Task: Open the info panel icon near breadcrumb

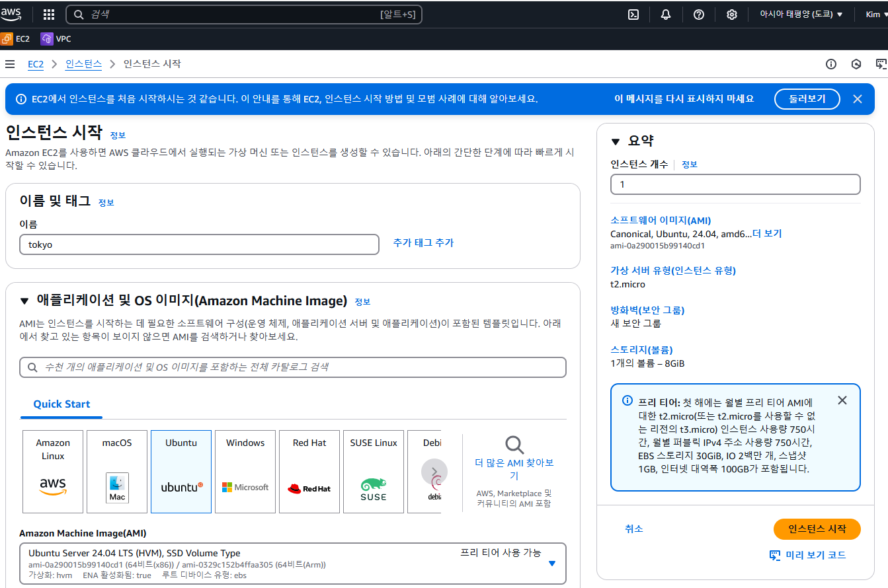Action: (831, 64)
